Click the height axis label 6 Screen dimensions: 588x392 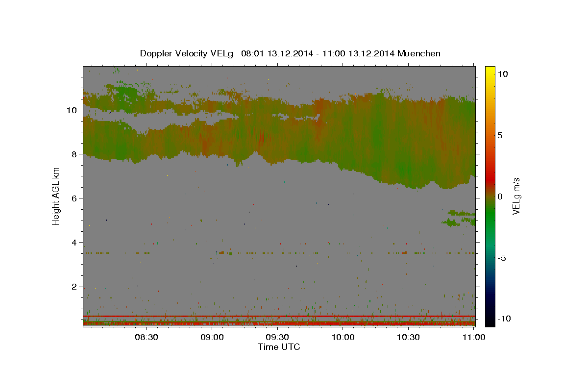75,198
